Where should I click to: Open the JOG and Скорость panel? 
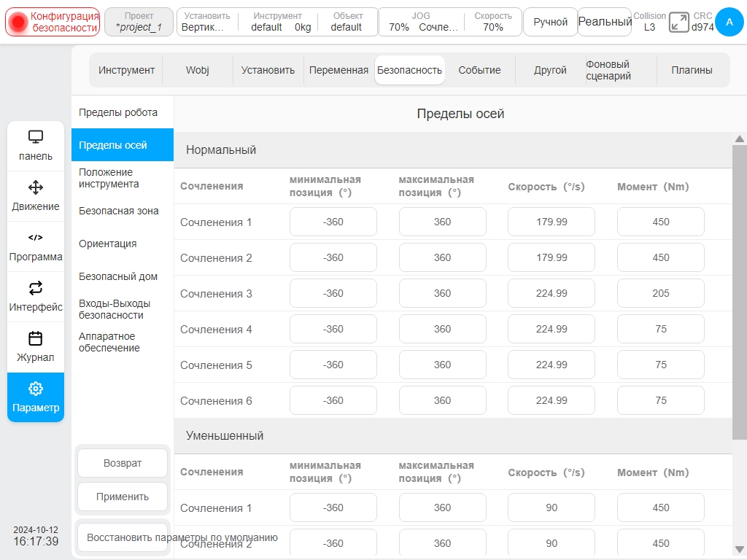[x=449, y=22]
